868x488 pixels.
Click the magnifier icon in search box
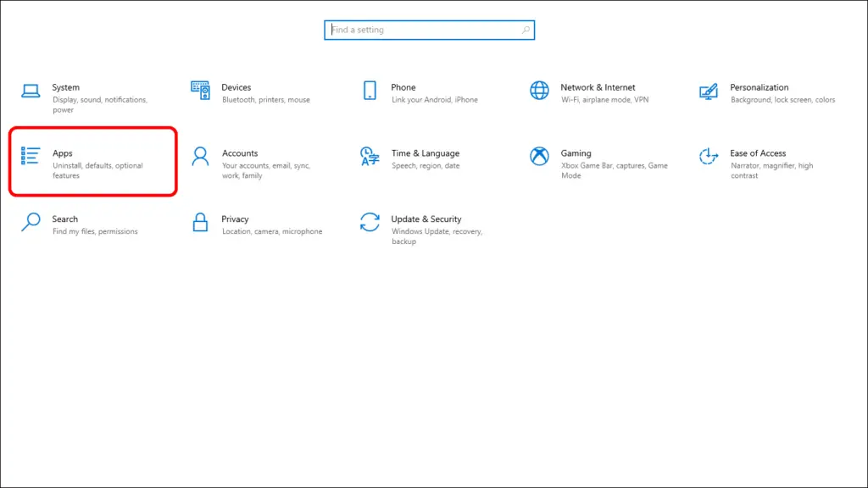click(526, 30)
